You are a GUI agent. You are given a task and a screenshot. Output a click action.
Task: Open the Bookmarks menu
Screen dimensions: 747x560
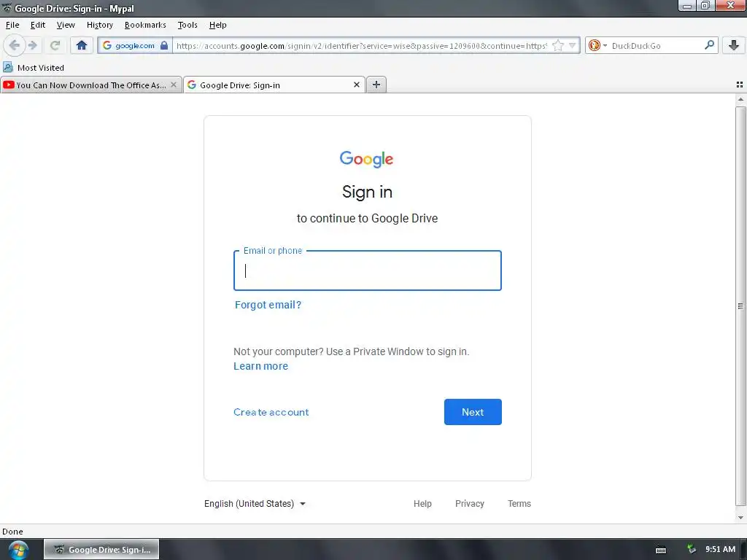[x=145, y=25]
